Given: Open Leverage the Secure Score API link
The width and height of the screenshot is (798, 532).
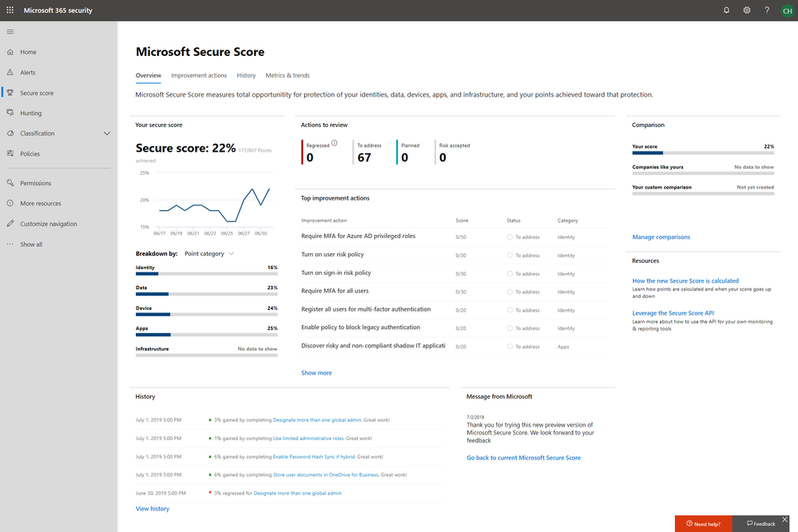Looking at the screenshot, I should [x=673, y=313].
